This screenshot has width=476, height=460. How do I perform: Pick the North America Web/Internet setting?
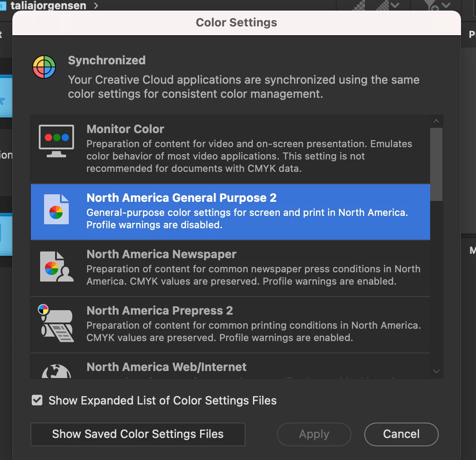pos(231,366)
